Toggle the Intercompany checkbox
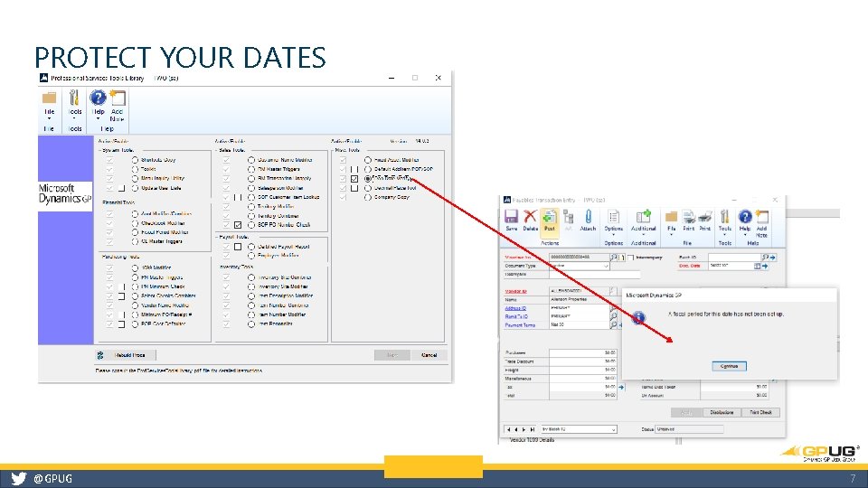The image size is (868, 488). pyautogui.click(x=630, y=258)
